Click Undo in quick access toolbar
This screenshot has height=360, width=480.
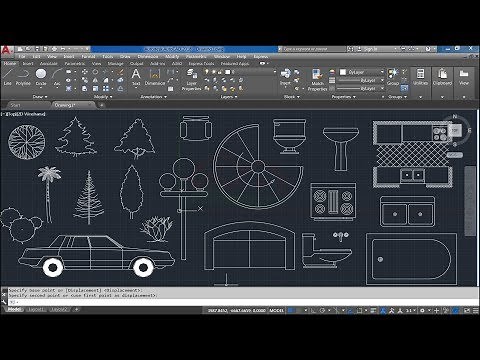(63, 49)
